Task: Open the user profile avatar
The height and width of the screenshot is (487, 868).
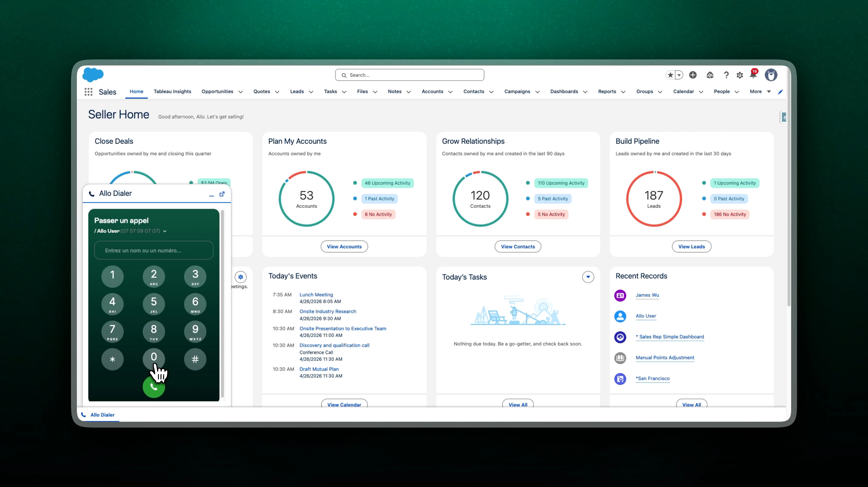Action: (771, 75)
